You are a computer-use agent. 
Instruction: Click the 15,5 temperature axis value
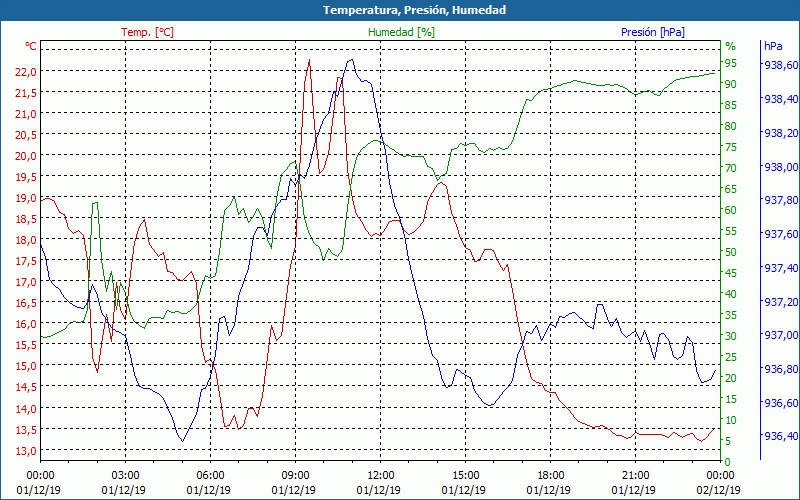[x=26, y=345]
